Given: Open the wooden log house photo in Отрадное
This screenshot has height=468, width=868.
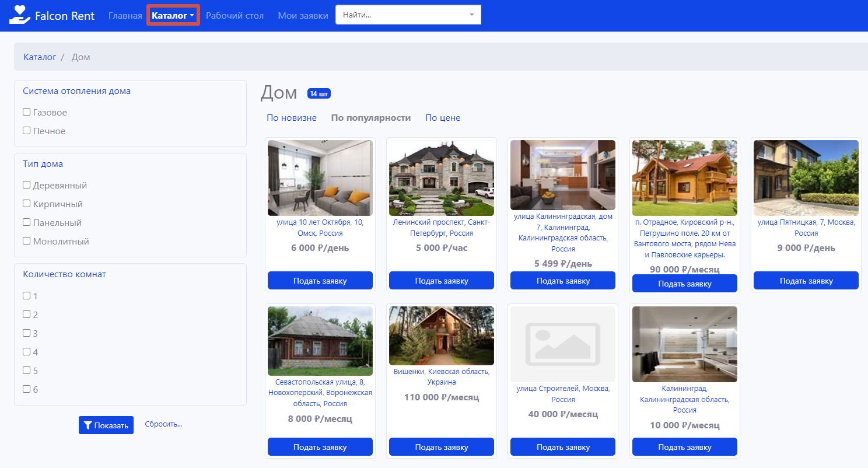Looking at the screenshot, I should 684,178.
